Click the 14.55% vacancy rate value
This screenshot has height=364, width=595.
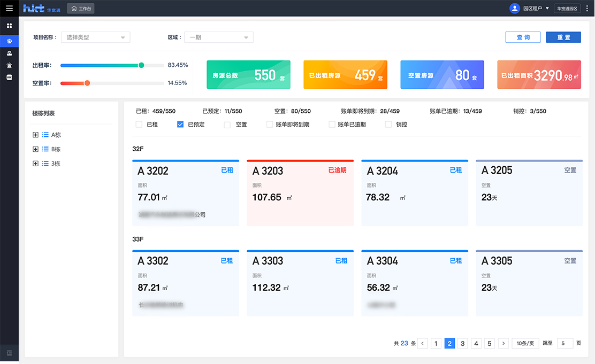point(177,83)
